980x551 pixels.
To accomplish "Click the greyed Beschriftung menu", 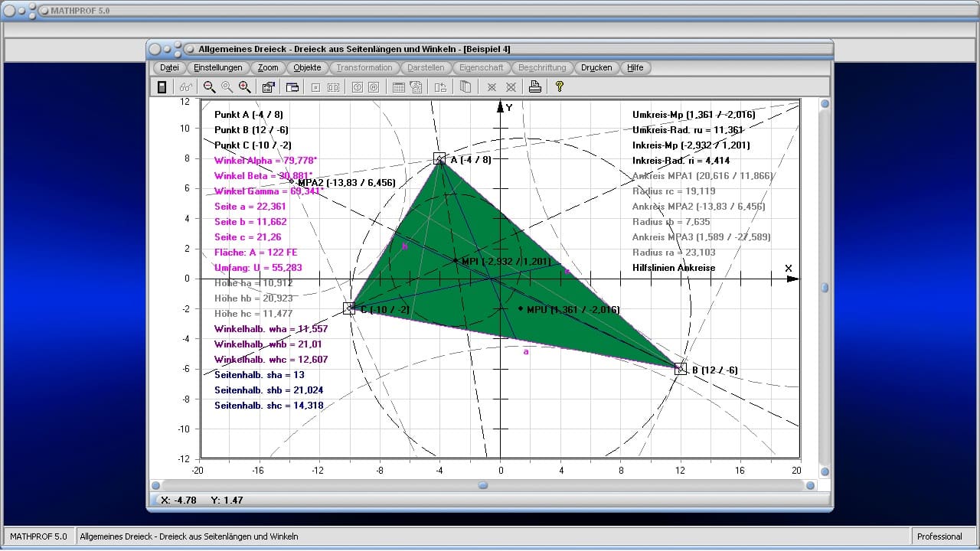I will [542, 67].
